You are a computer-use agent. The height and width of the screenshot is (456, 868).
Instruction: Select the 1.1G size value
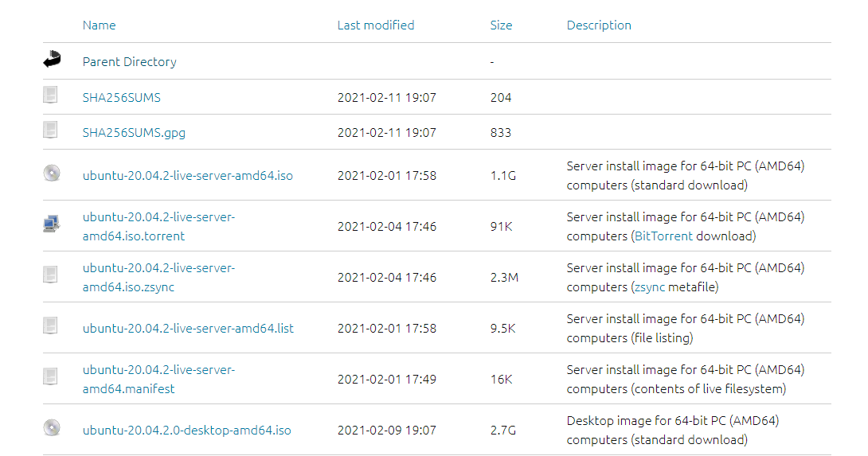(x=503, y=175)
